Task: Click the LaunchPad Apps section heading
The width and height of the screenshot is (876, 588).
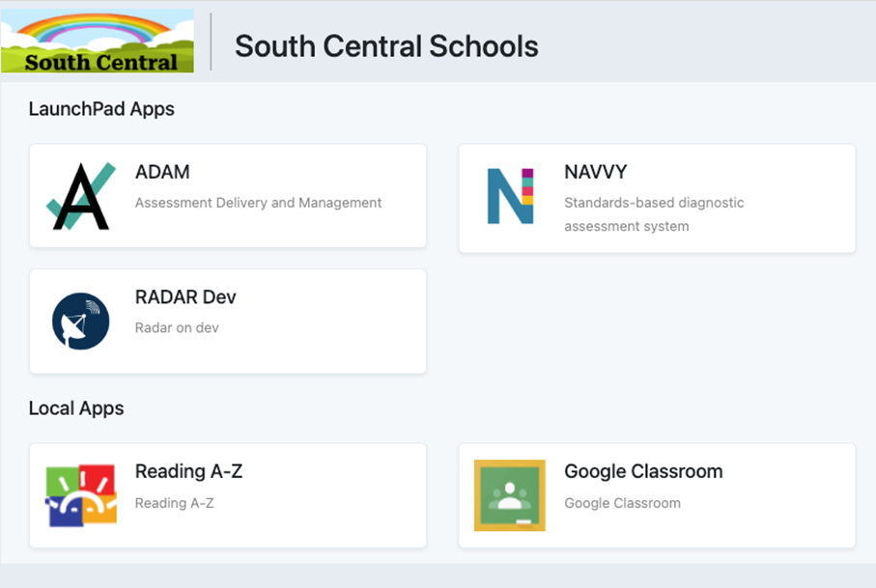Action: coord(101,109)
